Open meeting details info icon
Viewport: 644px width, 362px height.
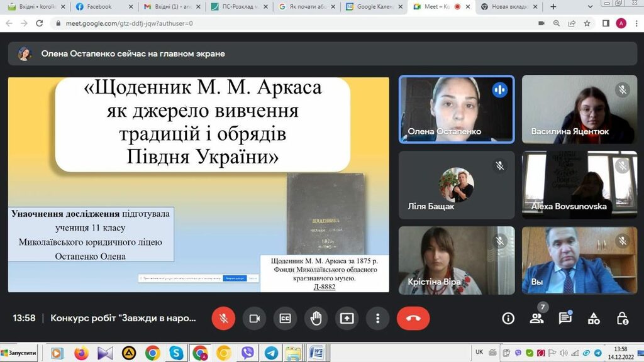[x=508, y=318]
